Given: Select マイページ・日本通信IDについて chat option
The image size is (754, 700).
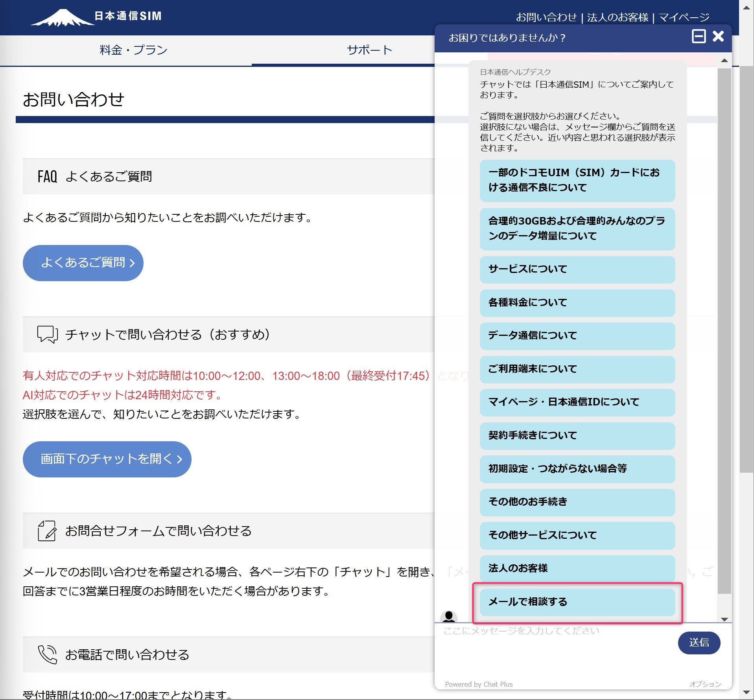Looking at the screenshot, I should click(577, 402).
